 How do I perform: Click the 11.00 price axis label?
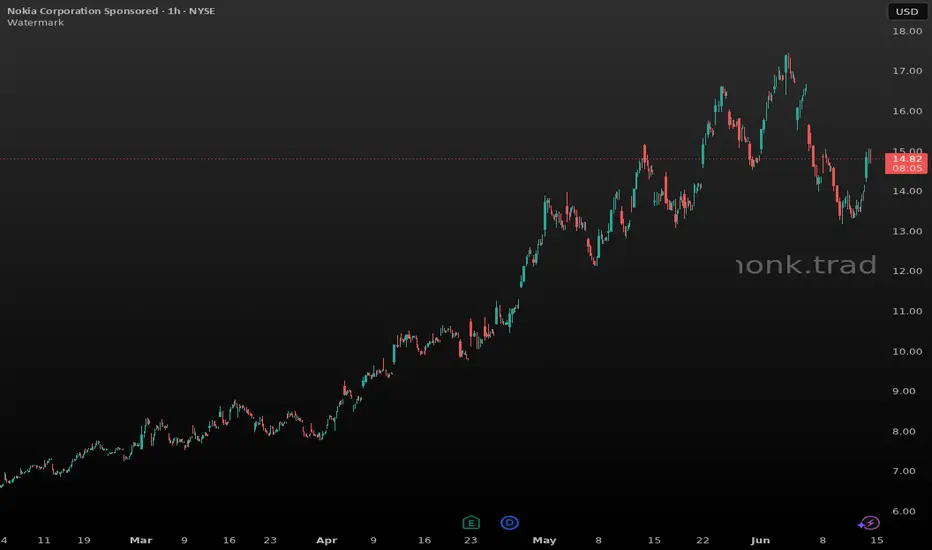click(907, 311)
